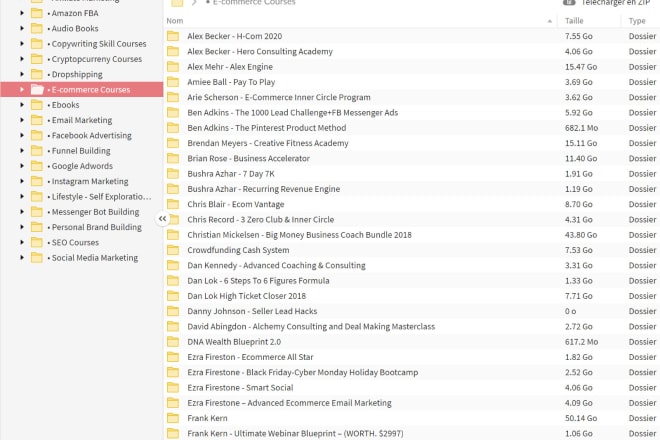The height and width of the screenshot is (440, 660).
Task: Open David Abingdon - Alchemy Consulting and Deal Making Masterclass
Action: click(311, 327)
